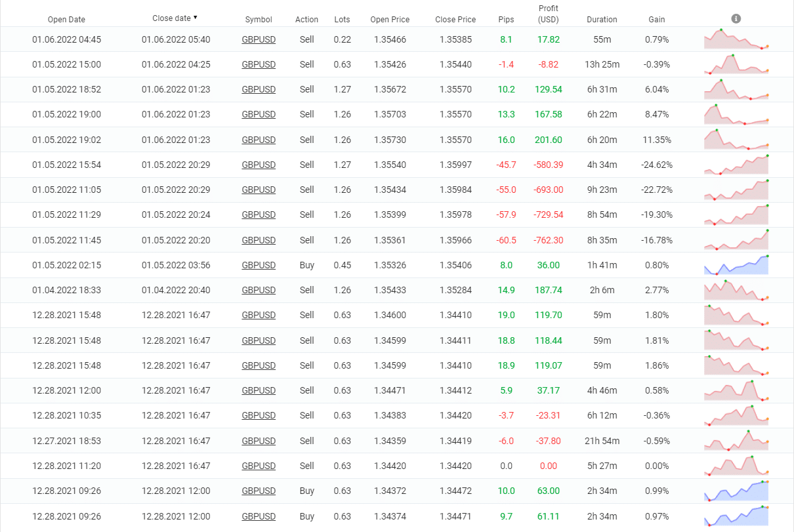Sort trades by Profit (USD)
This screenshot has height=532, width=794.
[549, 13]
